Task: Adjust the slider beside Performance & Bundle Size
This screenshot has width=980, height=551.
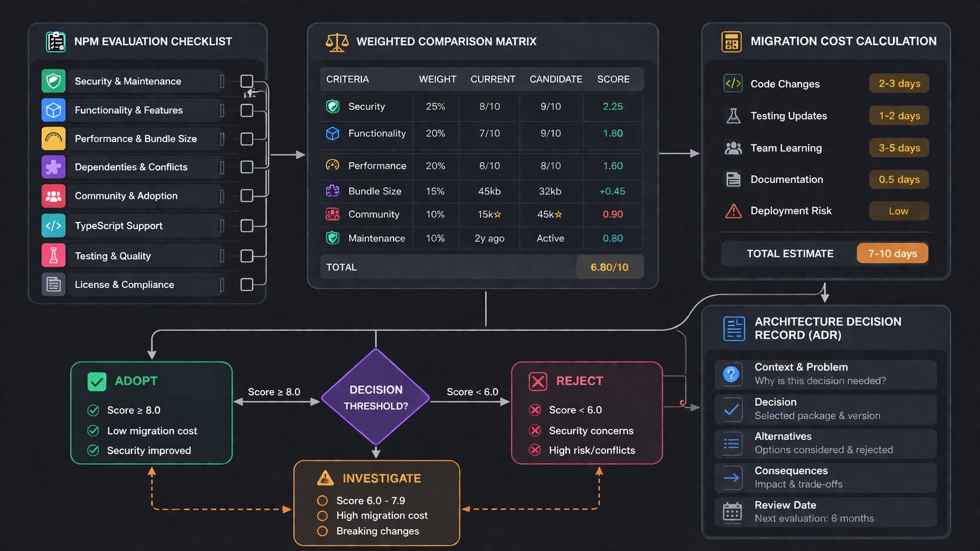Action: pyautogui.click(x=222, y=138)
